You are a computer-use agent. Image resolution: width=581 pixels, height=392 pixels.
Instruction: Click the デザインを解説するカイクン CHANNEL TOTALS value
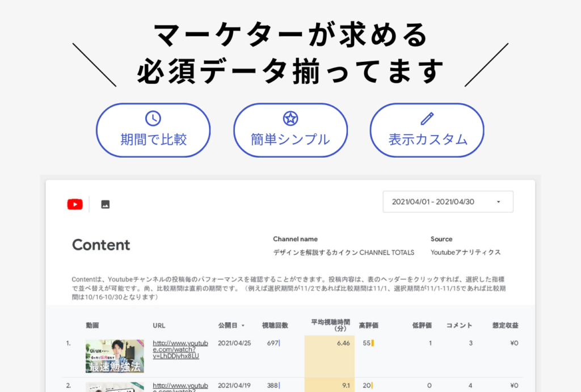click(x=343, y=252)
